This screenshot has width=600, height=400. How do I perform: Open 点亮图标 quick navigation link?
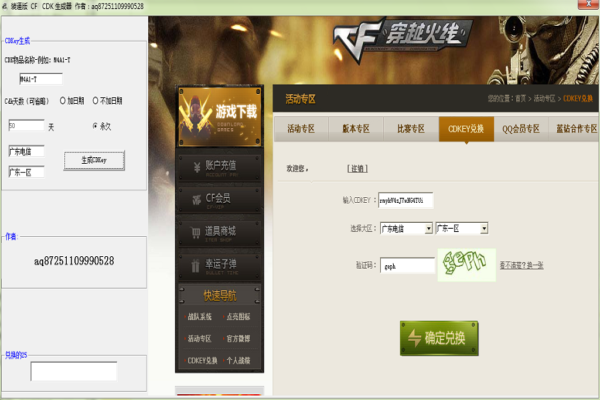(x=238, y=317)
